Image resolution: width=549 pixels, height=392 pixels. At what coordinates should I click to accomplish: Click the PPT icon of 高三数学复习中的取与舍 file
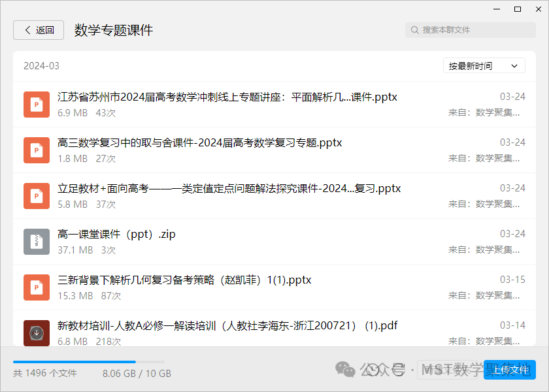37,150
